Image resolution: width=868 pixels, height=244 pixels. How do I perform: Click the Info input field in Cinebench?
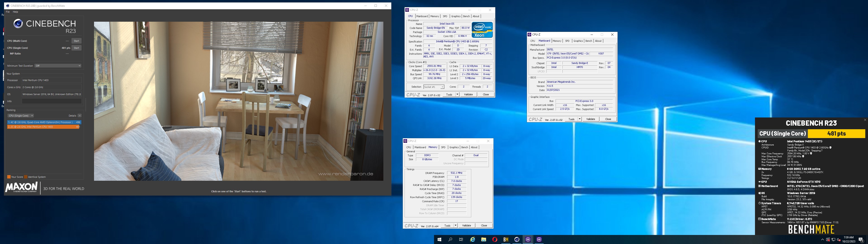52,101
